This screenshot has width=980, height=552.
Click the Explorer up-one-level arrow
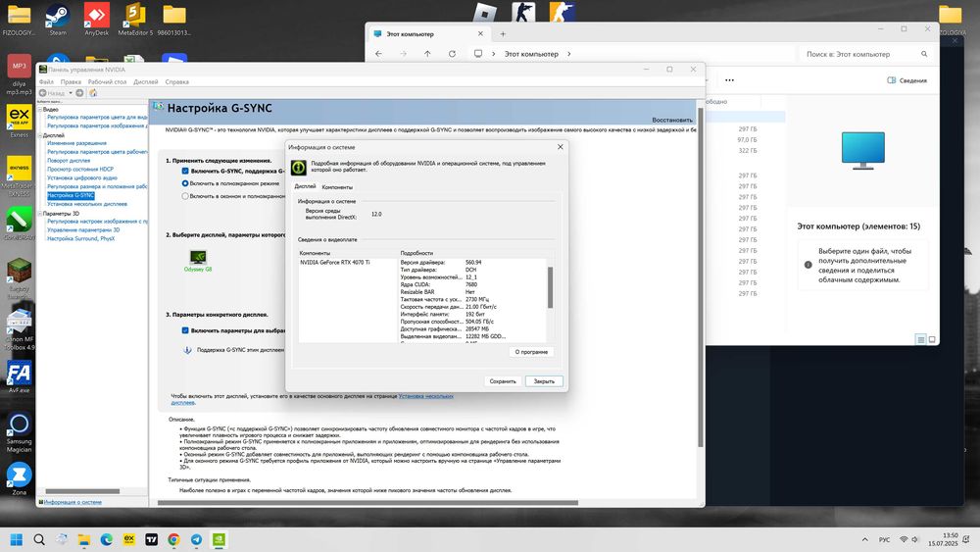pyautogui.click(x=427, y=54)
